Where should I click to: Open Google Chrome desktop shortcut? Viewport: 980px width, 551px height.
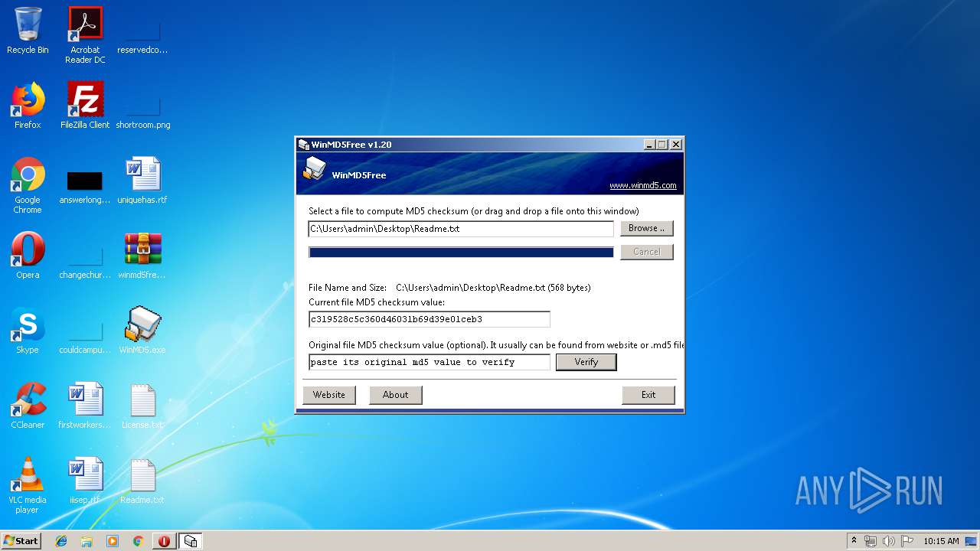point(28,186)
